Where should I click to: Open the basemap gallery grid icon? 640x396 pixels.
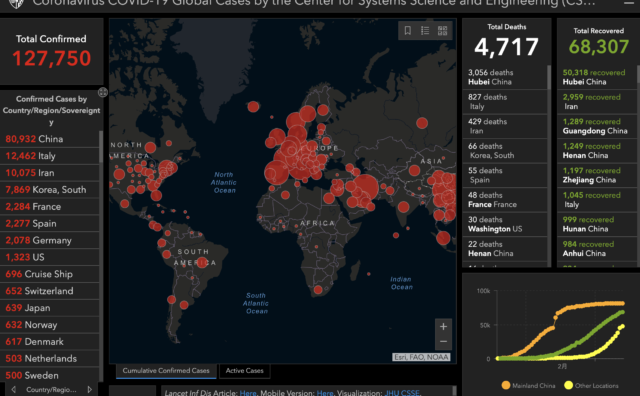[442, 31]
